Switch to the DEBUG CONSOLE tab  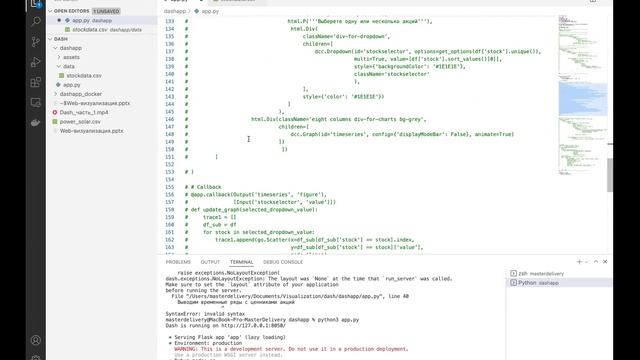[283, 262]
